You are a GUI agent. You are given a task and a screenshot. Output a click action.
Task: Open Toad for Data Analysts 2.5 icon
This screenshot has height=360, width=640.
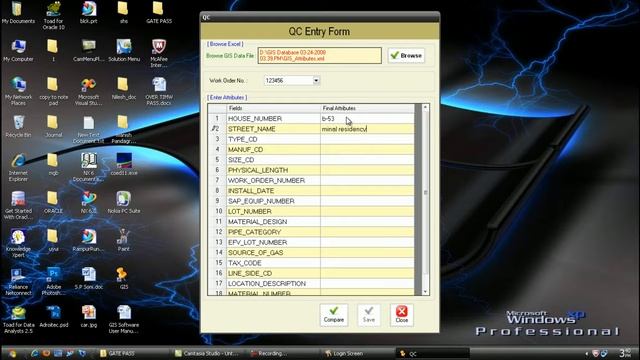tap(18, 320)
